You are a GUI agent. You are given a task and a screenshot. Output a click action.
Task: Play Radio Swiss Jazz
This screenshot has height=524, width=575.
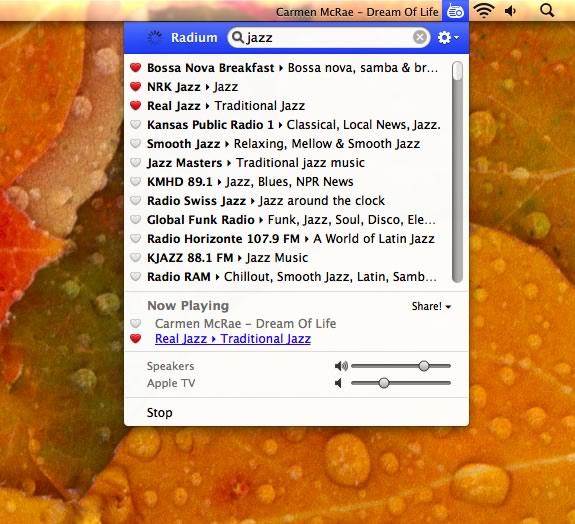click(x=266, y=201)
